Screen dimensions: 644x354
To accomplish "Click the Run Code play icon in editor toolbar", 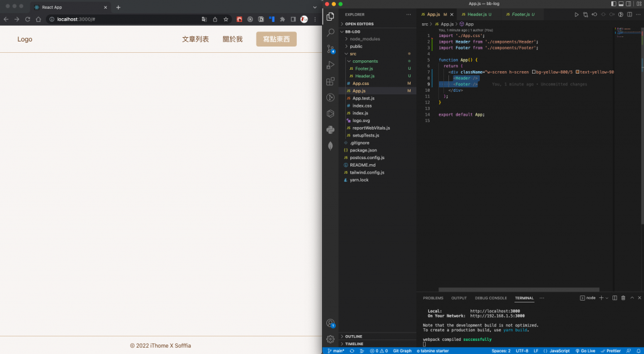I will [577, 14].
